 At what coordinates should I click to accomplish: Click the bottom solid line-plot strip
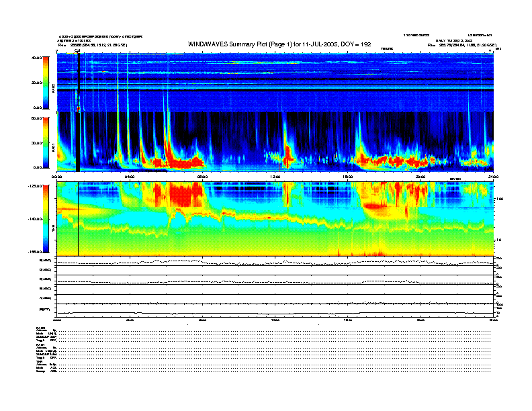pos(275,310)
